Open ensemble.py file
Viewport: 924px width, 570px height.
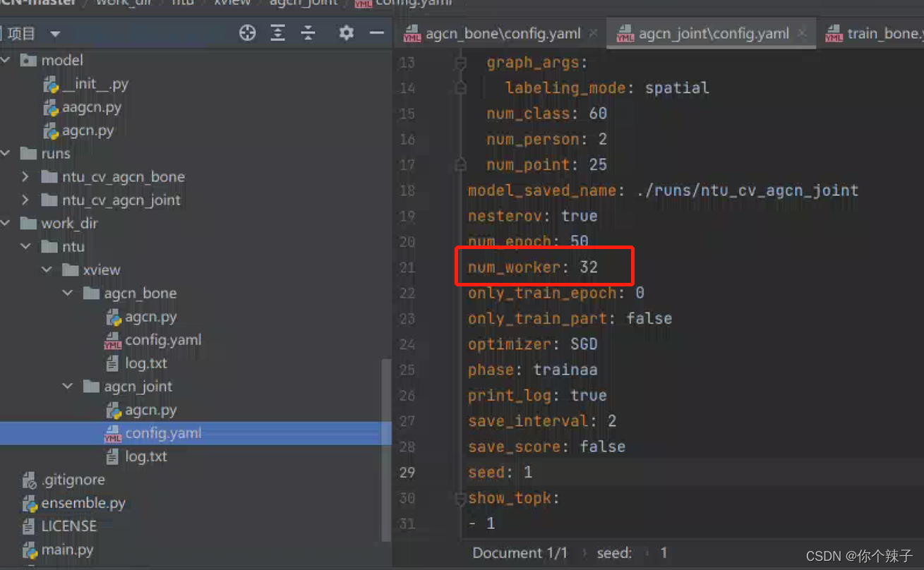(73, 503)
